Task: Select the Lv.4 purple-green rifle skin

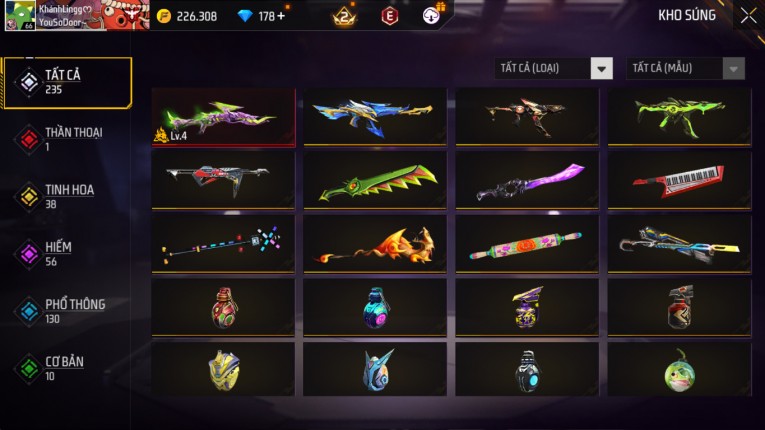Action: point(223,117)
